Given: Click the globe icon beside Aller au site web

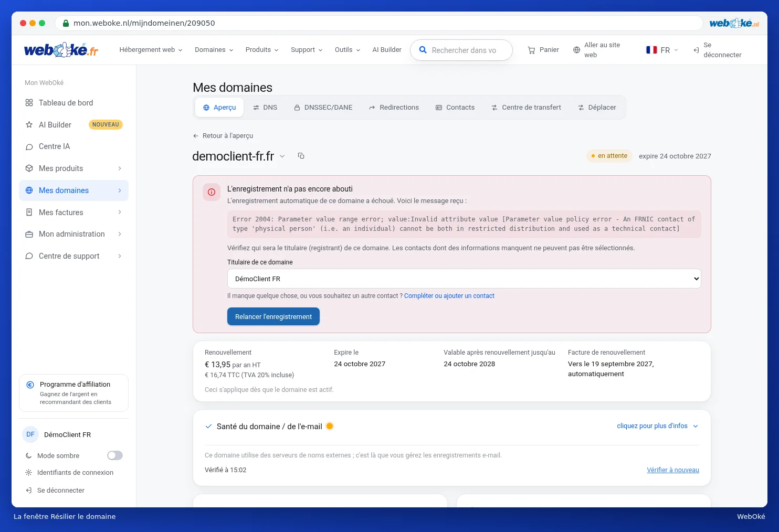Looking at the screenshot, I should point(576,50).
